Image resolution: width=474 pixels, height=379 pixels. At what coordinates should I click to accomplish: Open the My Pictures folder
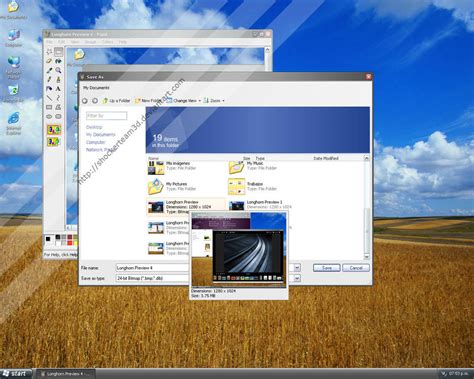[x=172, y=187]
